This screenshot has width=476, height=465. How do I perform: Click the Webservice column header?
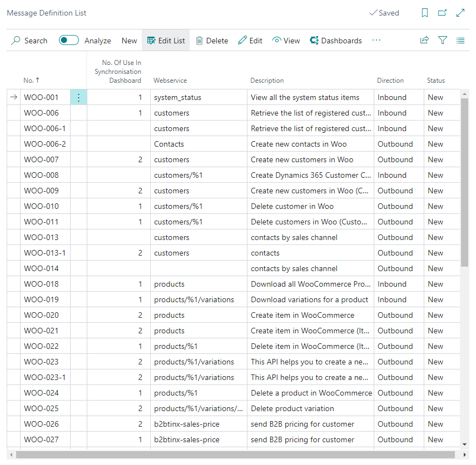[x=170, y=81]
